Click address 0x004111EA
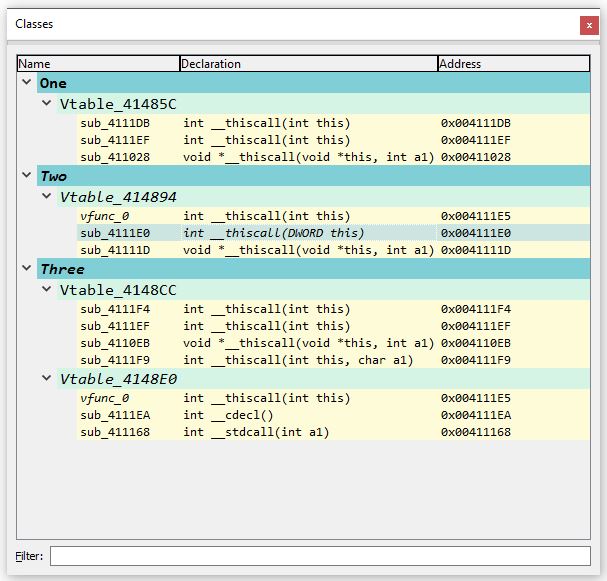This screenshot has height=581, width=607. (476, 415)
